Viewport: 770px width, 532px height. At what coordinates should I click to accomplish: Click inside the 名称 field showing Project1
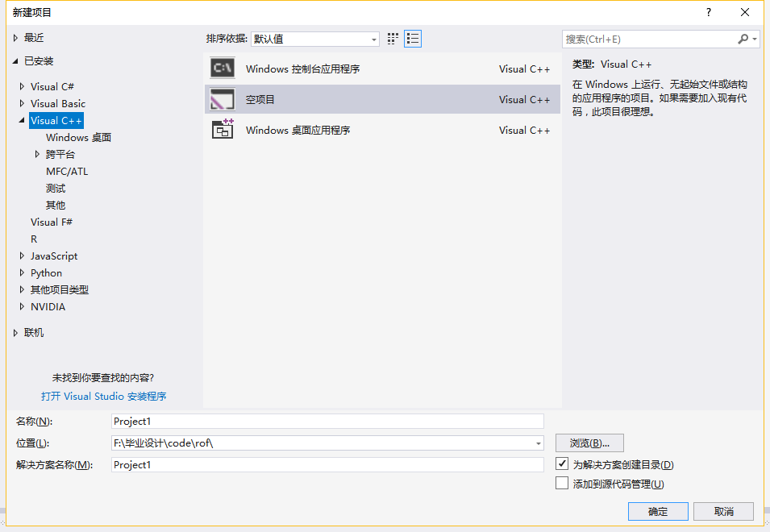click(323, 421)
